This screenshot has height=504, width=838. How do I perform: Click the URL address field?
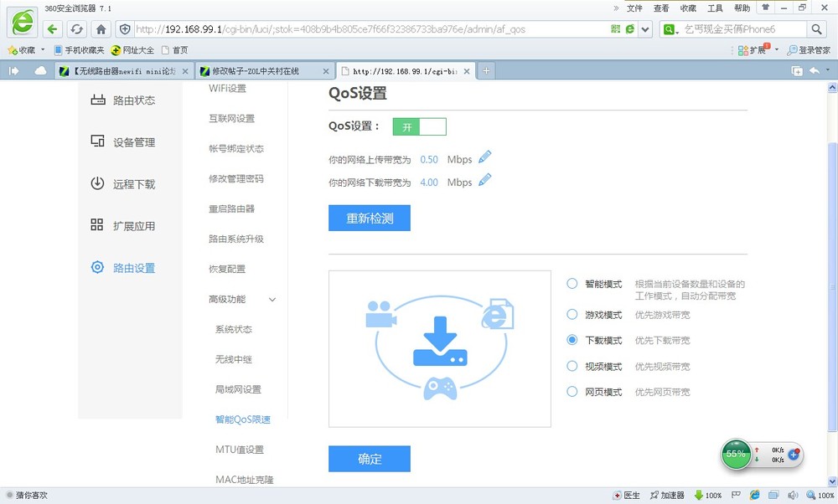tap(371, 29)
